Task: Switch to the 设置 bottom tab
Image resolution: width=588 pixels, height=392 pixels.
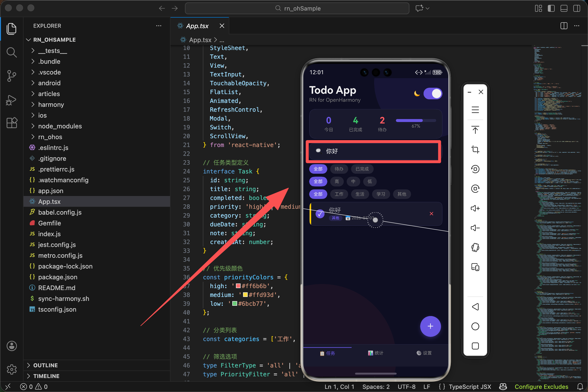Action: pos(424,353)
